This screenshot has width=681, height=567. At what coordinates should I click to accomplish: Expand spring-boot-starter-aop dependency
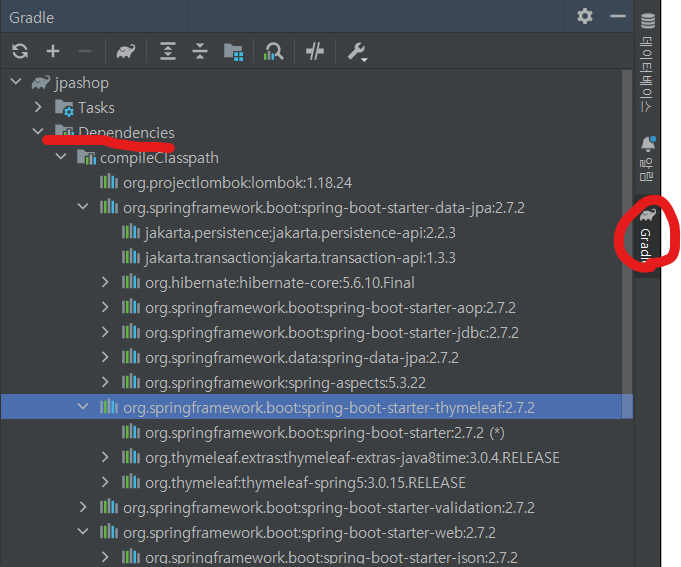click(105, 307)
